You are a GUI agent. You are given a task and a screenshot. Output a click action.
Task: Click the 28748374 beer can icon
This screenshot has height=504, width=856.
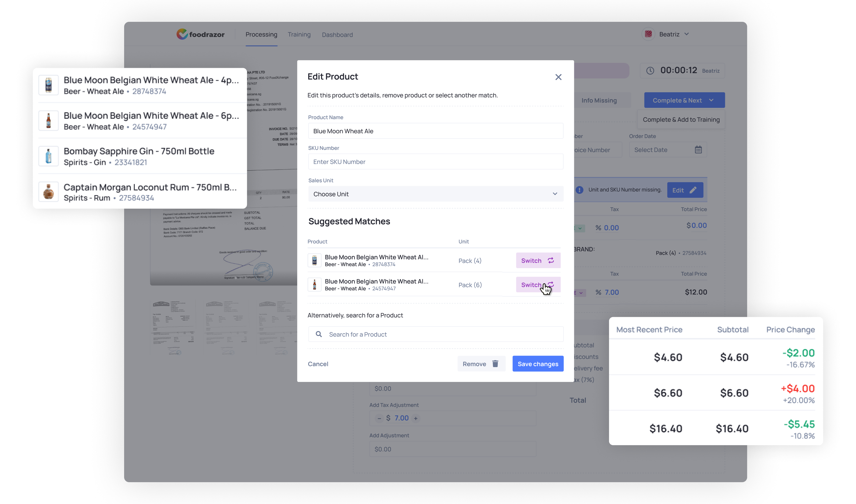tap(48, 85)
